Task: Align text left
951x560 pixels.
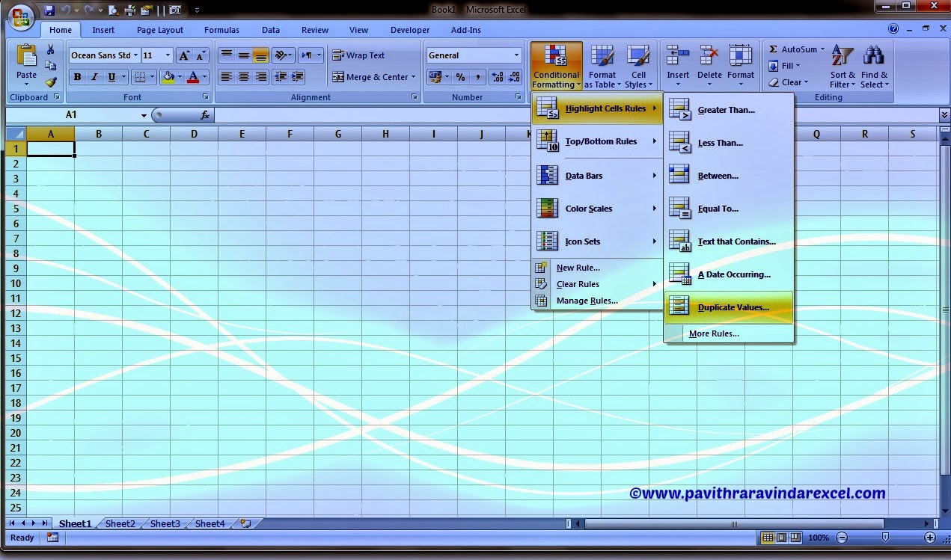Action: tap(226, 77)
